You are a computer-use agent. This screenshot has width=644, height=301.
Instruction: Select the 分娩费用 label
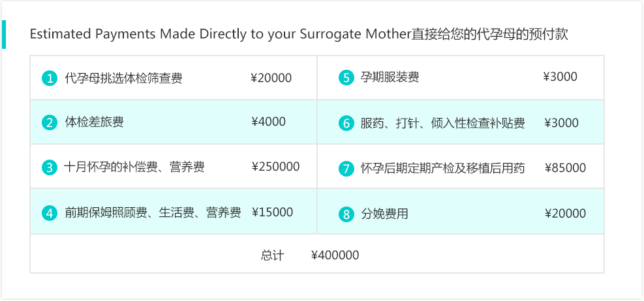384,214
